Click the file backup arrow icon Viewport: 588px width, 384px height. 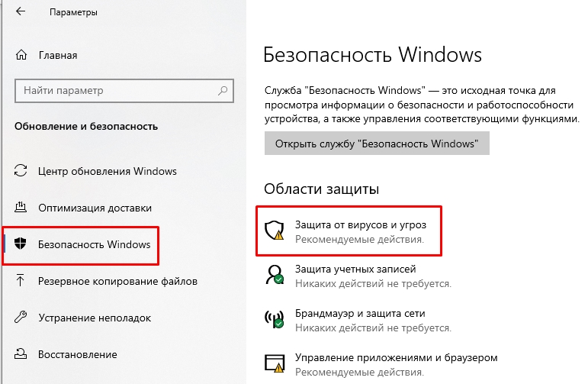(21, 281)
